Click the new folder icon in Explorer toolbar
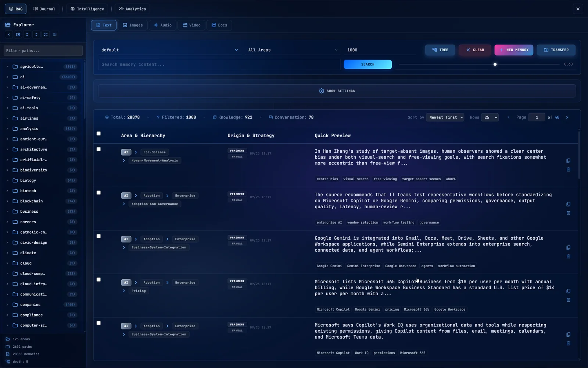This screenshot has width=588, height=368. [18, 35]
